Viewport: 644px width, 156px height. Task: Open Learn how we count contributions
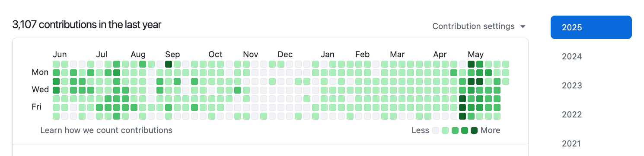click(x=106, y=130)
